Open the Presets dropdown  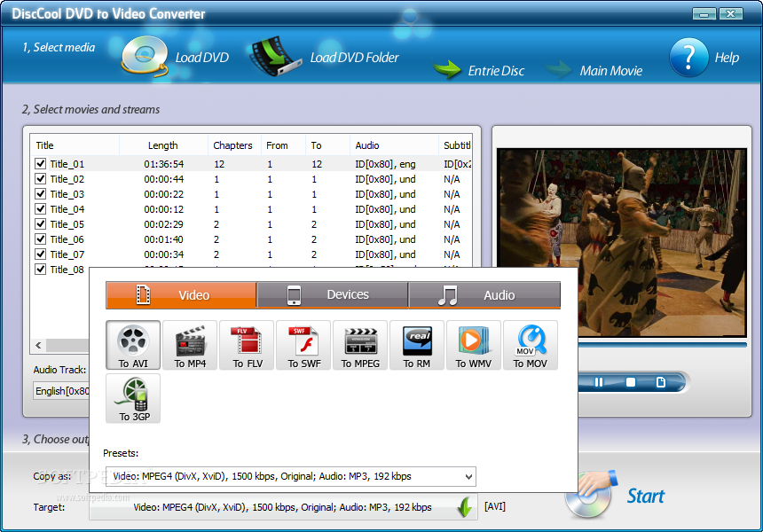pyautogui.click(x=290, y=476)
